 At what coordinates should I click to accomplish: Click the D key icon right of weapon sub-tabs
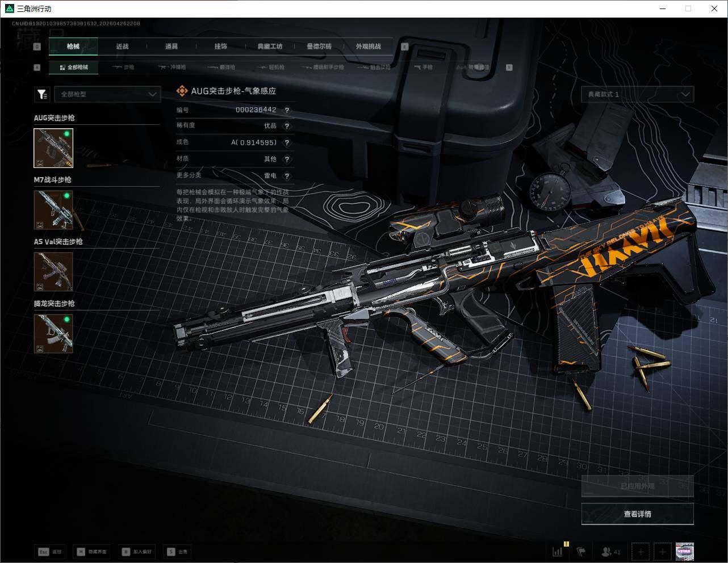click(509, 67)
